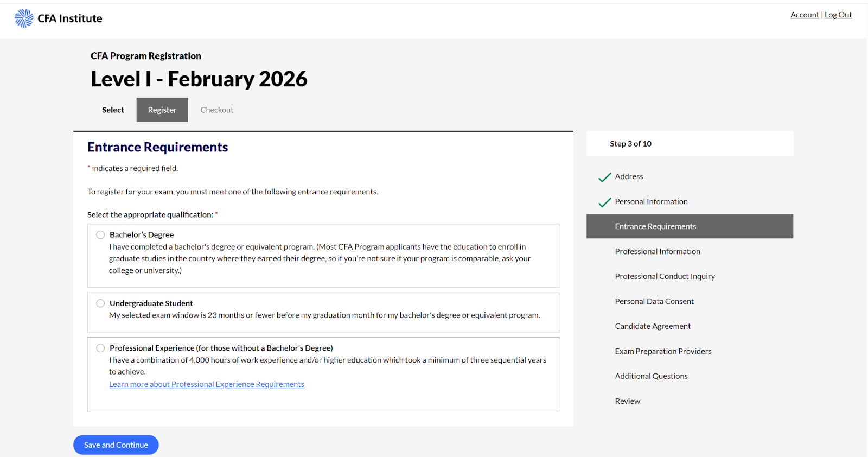The width and height of the screenshot is (868, 457).
Task: Open Additional Questions step
Action: coord(651,376)
